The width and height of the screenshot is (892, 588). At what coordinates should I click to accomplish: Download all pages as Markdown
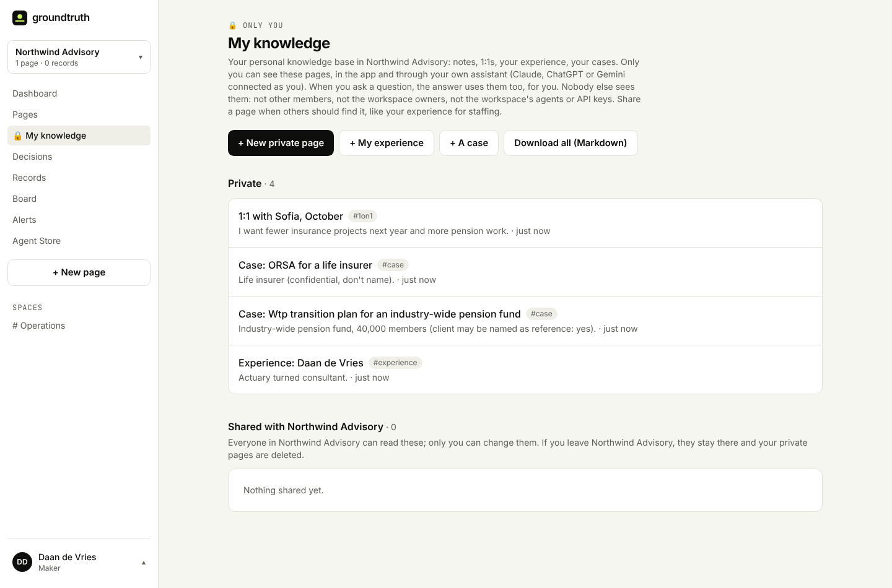tap(571, 143)
